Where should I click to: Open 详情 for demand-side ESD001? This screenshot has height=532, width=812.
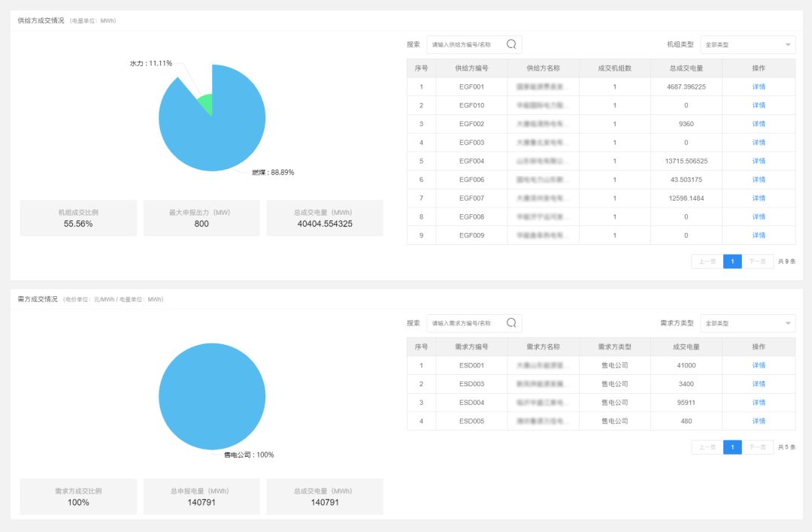coord(759,366)
